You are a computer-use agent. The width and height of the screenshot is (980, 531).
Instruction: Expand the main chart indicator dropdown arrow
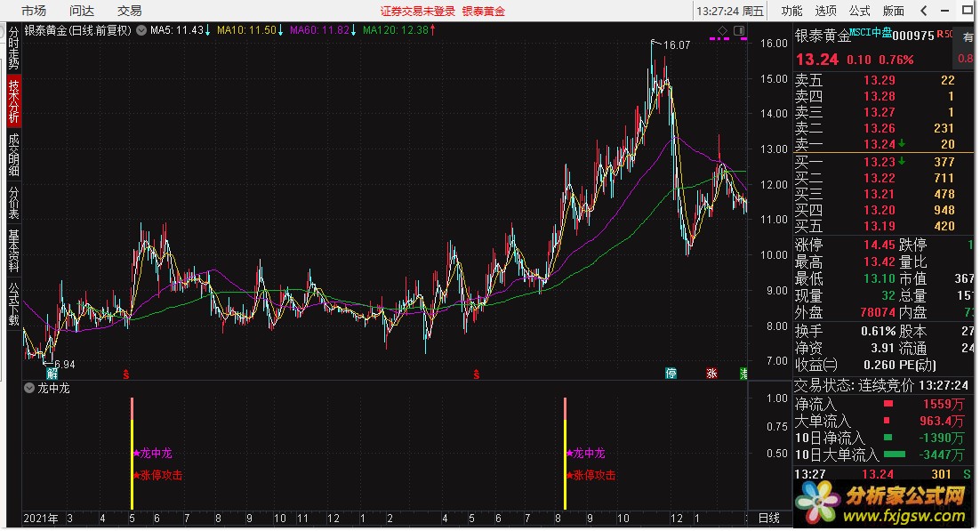(141, 30)
